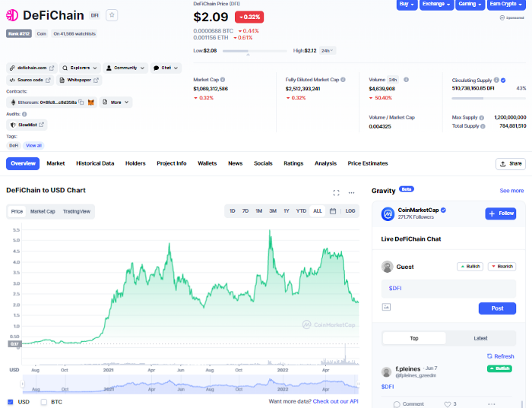The image size is (532, 408).
Task: Switch chart to Market Cap view
Action: point(43,212)
